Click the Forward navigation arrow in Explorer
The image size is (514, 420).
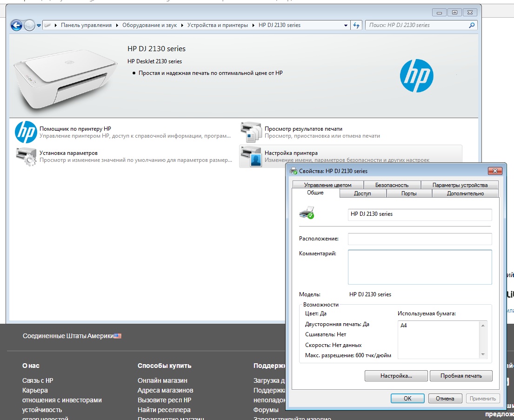(29, 25)
